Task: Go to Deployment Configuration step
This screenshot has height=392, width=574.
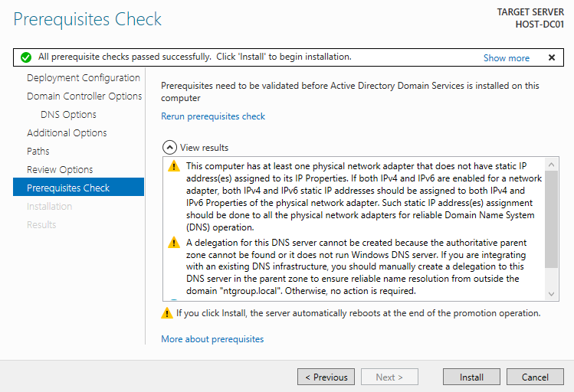Action: pyautogui.click(x=83, y=78)
